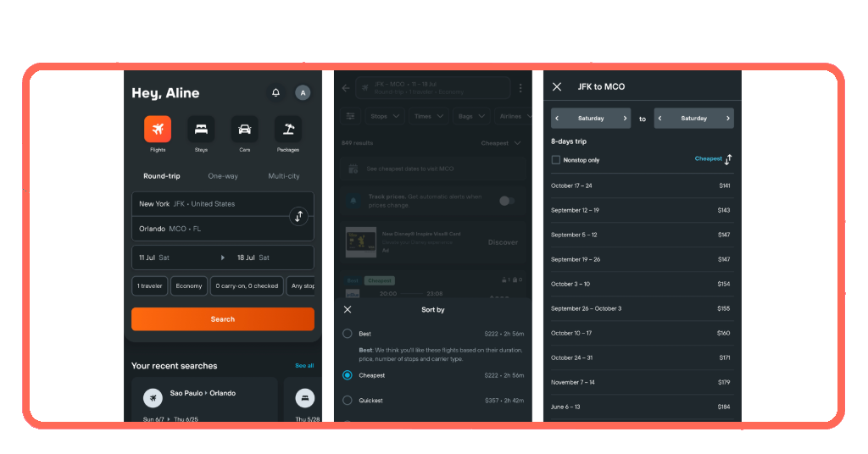Open the 1 traveler selector
The height and width of the screenshot is (454, 868).
tap(149, 286)
